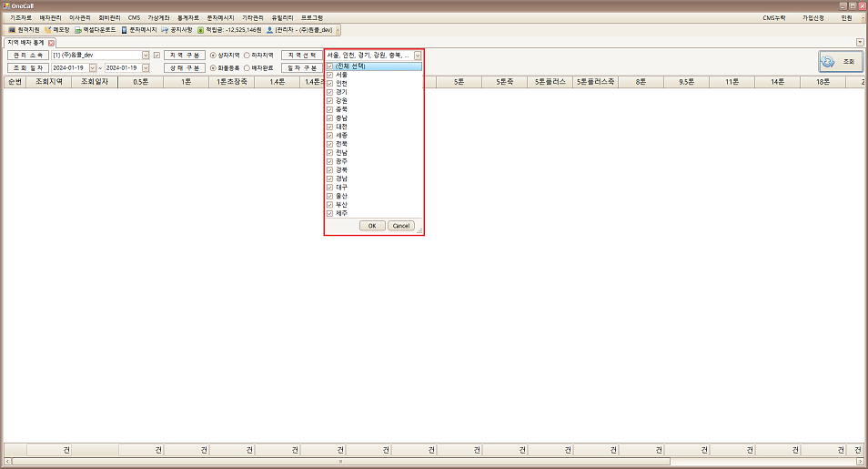Click the 엑셀다운로드 Excel download icon
This screenshot has height=469, width=868.
pyautogui.click(x=79, y=30)
